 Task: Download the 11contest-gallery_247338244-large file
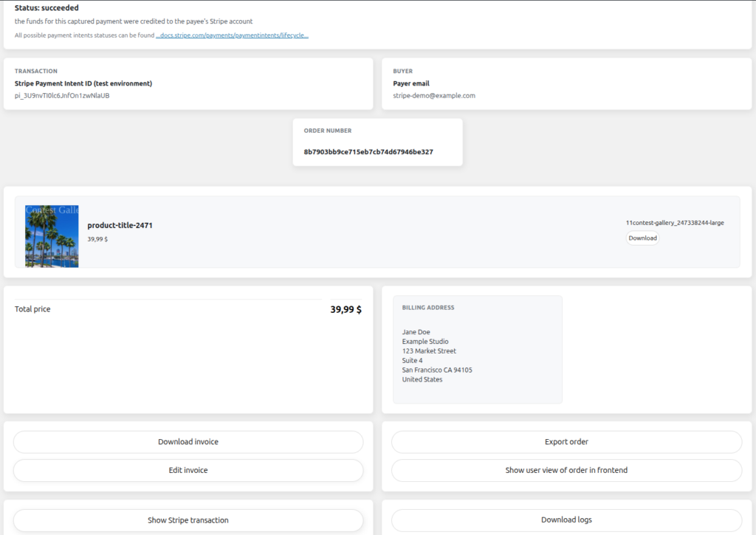pyautogui.click(x=642, y=238)
